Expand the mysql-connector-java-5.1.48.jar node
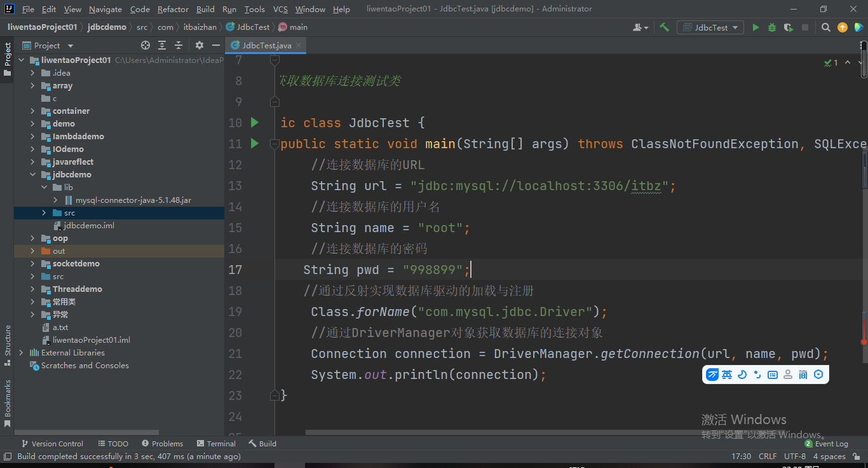 pyautogui.click(x=55, y=200)
